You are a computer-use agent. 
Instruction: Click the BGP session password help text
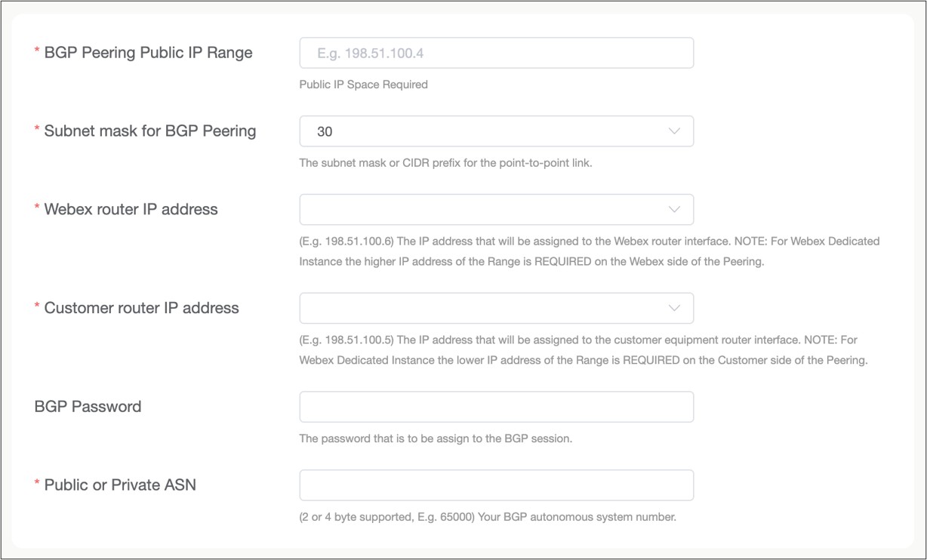(x=436, y=438)
